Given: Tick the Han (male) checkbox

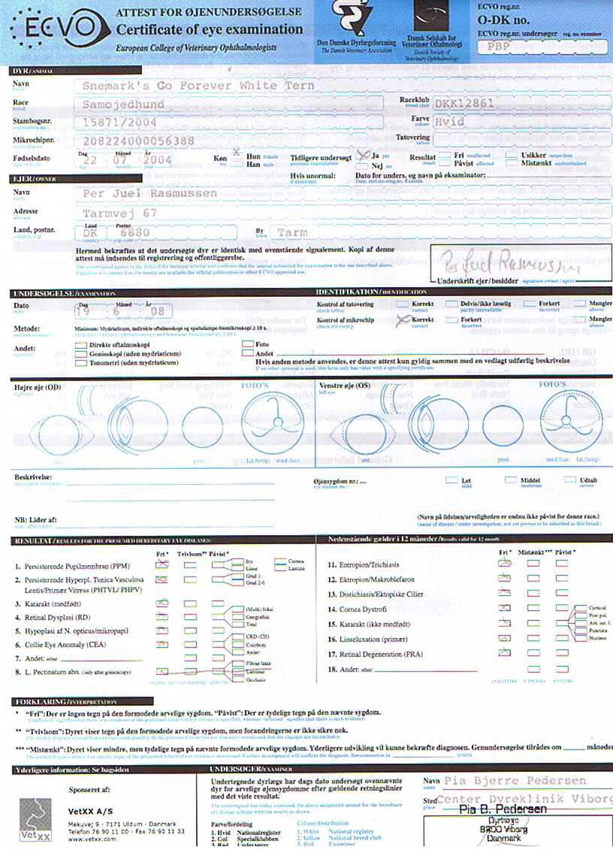Looking at the screenshot, I should (x=236, y=165).
